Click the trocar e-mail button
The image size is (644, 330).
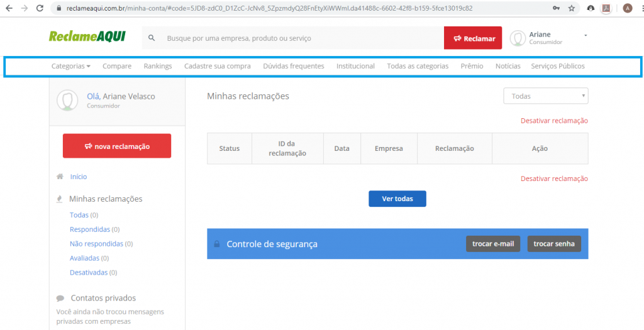click(x=493, y=244)
